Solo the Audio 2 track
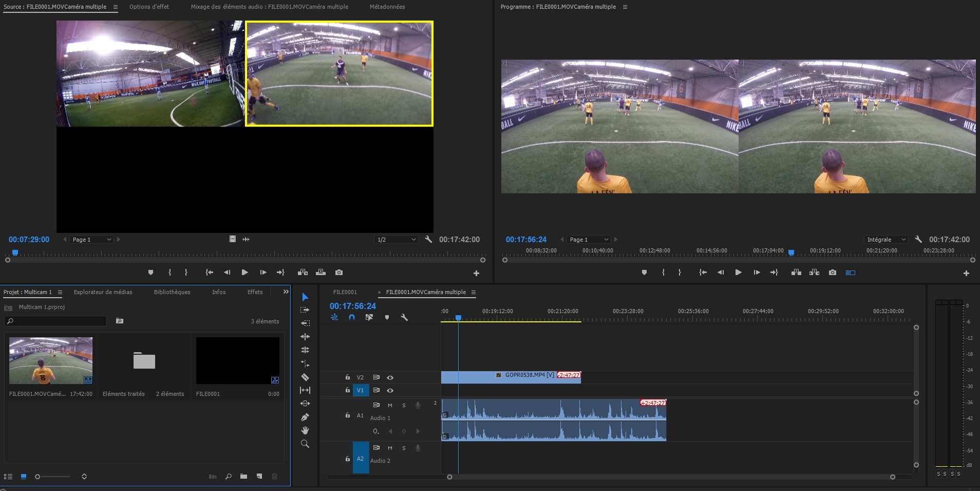Screen dimensions: 980x491 404,448
